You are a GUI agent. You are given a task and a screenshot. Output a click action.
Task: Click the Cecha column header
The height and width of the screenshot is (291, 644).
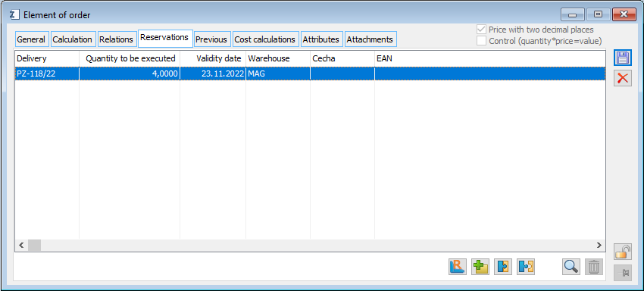coord(342,59)
